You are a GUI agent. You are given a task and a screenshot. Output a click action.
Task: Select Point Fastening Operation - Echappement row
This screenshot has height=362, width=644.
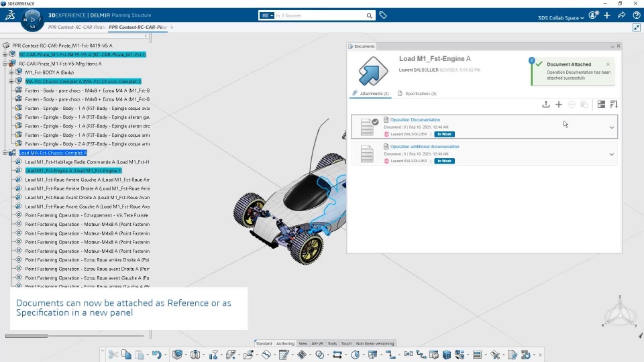[87, 215]
